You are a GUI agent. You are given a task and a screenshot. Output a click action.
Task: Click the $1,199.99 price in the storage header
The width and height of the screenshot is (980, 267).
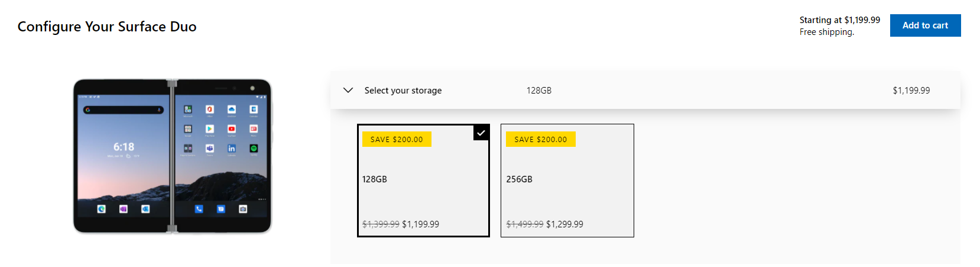pos(911,91)
